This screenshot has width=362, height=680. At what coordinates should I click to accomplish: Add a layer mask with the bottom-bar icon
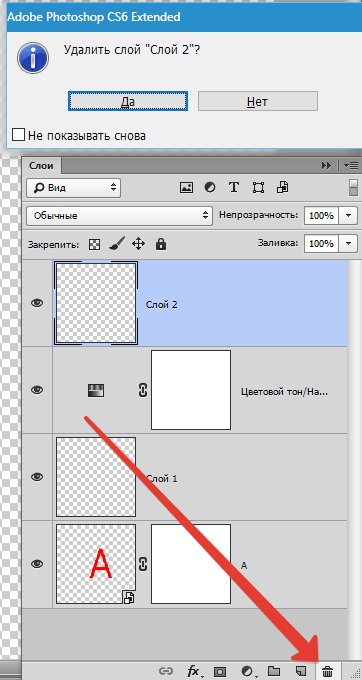coord(220,672)
